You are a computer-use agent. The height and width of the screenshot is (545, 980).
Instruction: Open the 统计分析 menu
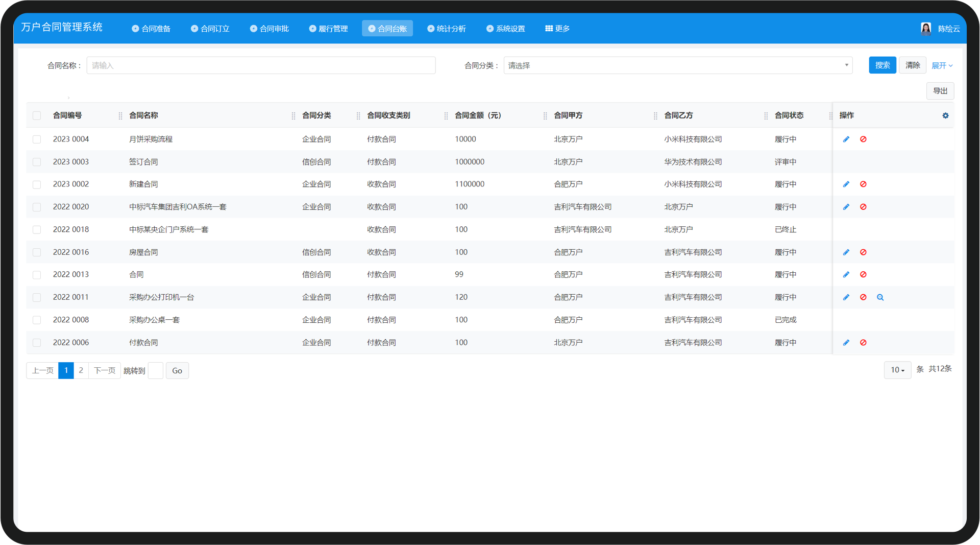[x=447, y=29]
